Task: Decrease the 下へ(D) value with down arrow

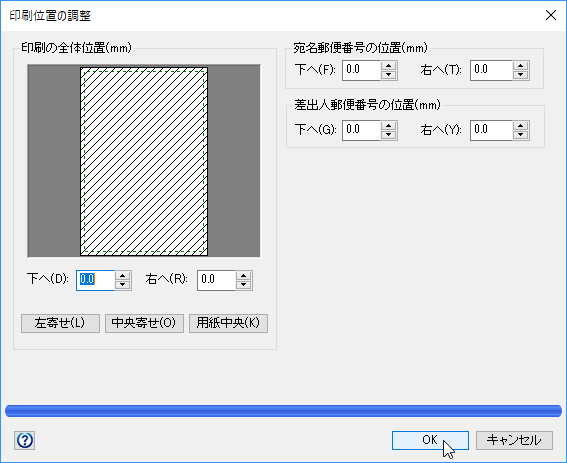Action: 123,285
